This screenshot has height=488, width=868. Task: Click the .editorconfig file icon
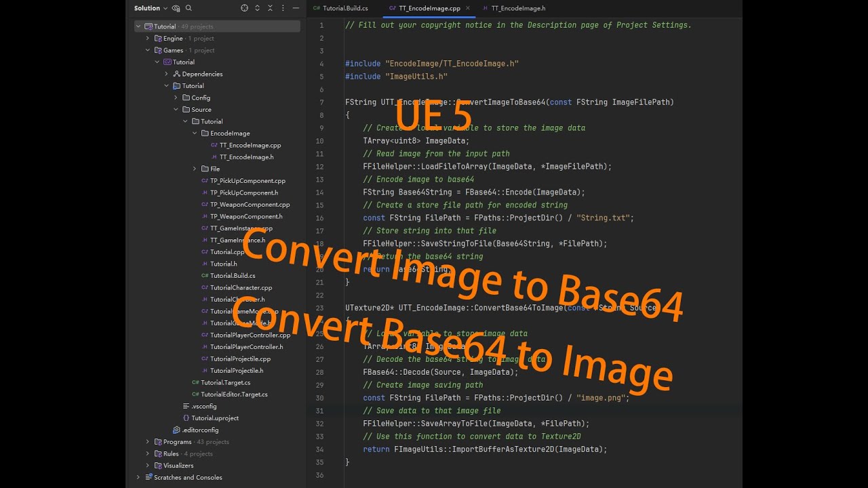tap(176, 430)
